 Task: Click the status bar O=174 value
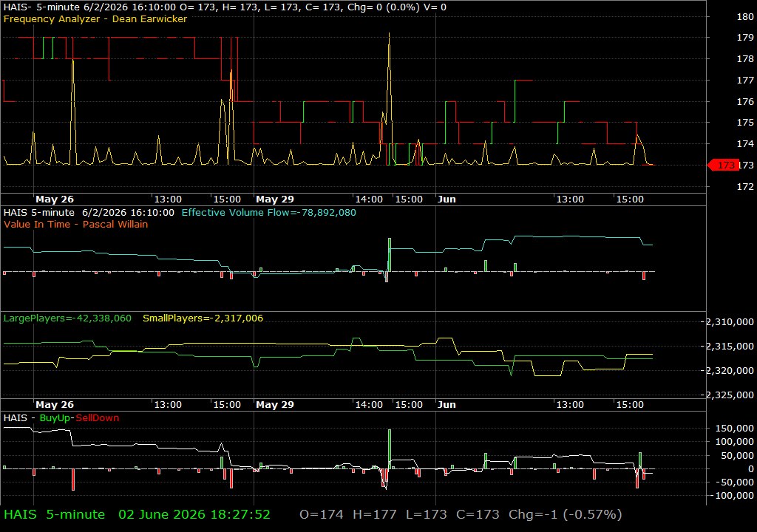click(321, 514)
